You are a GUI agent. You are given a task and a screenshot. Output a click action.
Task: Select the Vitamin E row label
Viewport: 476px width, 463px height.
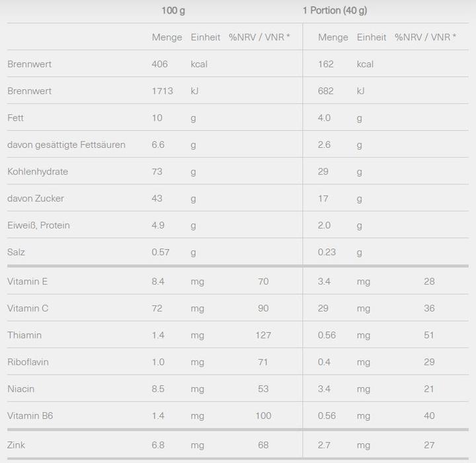coord(28,281)
